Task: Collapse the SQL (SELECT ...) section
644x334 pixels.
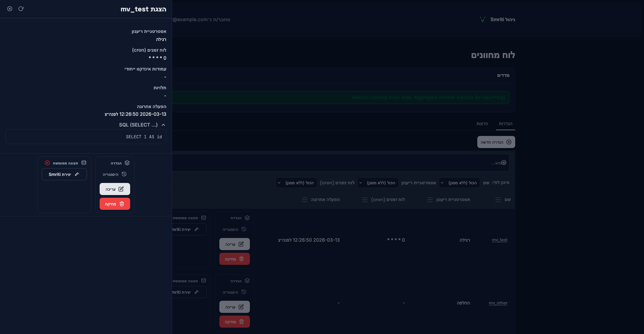Action: pos(163,125)
